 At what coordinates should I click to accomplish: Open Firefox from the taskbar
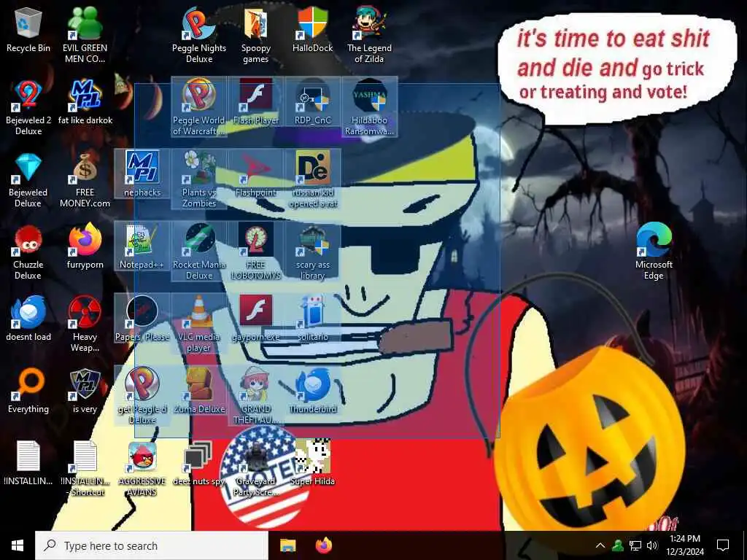click(324, 545)
